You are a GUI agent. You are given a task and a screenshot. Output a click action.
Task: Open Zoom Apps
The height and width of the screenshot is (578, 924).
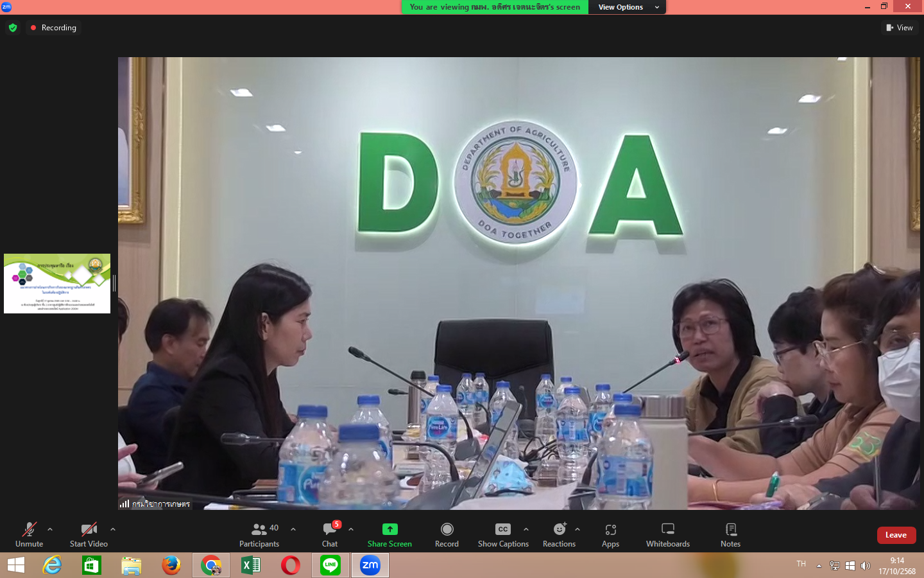click(610, 534)
